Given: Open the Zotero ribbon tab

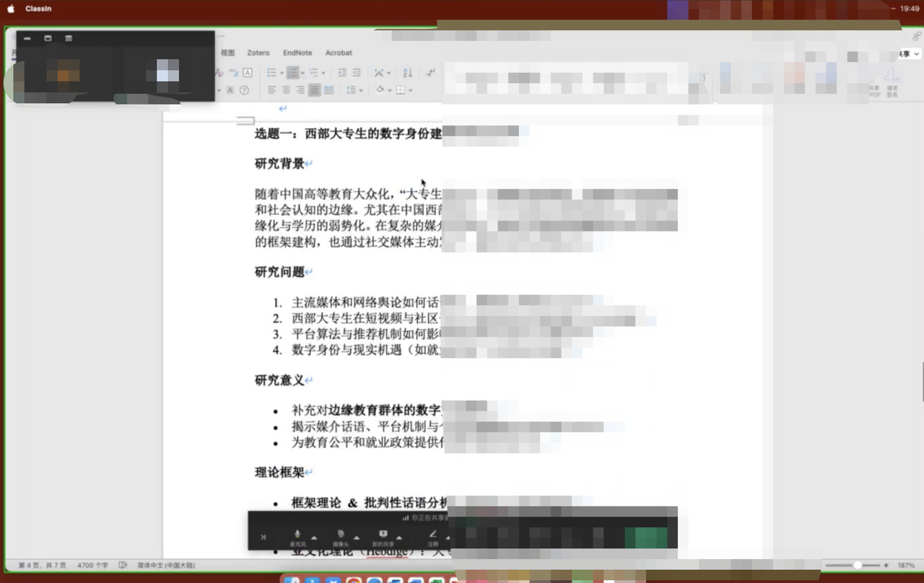Looking at the screenshot, I should click(x=258, y=53).
